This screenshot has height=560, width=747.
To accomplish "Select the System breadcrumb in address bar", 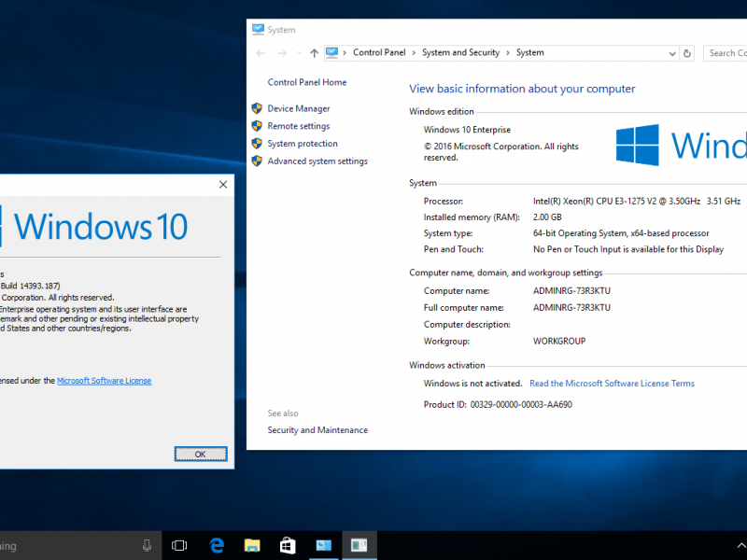I will (529, 52).
